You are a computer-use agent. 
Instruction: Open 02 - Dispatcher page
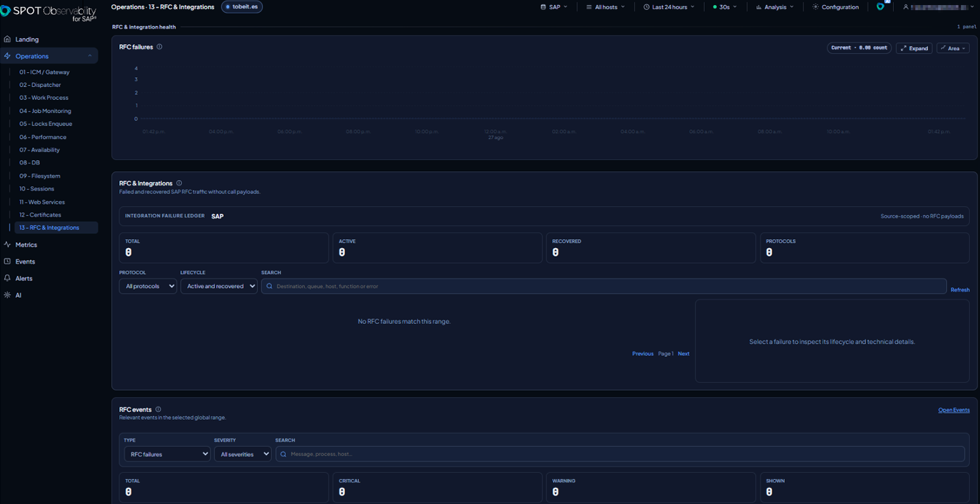[x=40, y=85]
